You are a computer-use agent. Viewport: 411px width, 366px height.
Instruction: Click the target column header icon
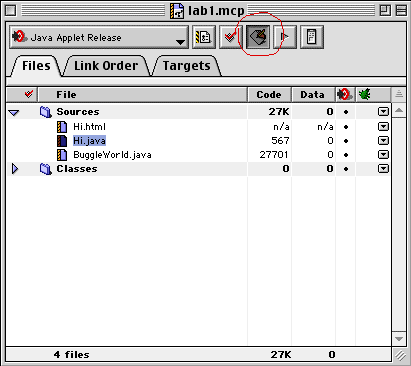pyautogui.click(x=345, y=95)
